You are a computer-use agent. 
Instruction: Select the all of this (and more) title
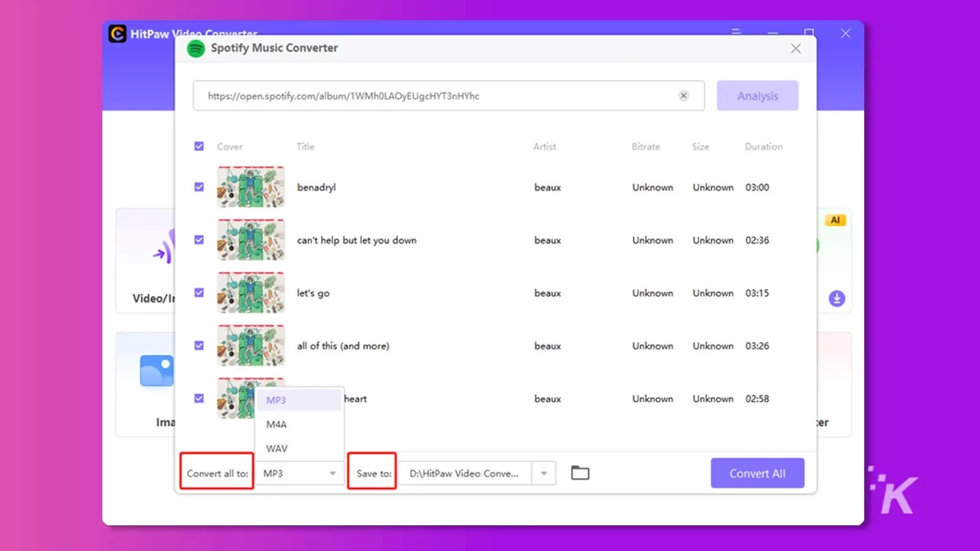343,346
